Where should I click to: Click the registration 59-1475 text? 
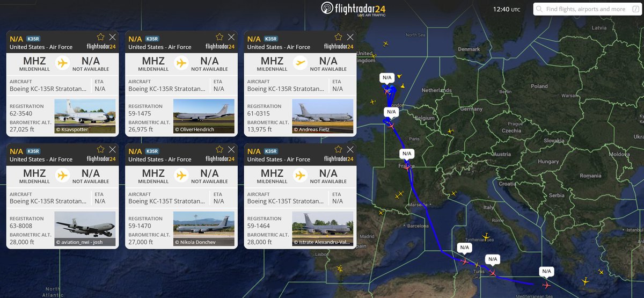140,114
